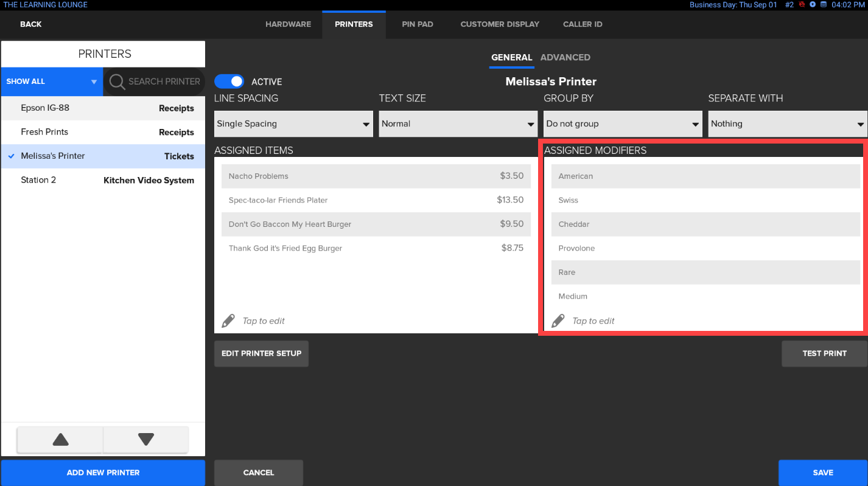Click the Search Printer input field

click(163, 82)
